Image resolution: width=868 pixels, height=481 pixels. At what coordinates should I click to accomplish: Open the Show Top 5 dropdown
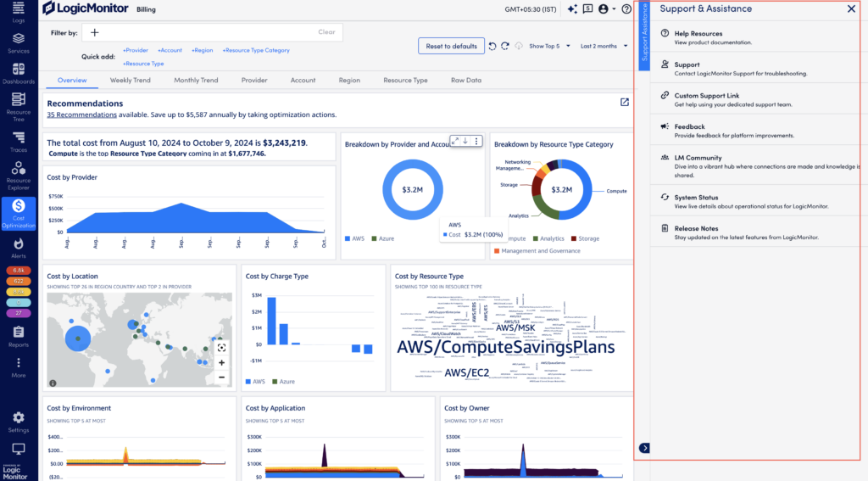tap(548, 46)
